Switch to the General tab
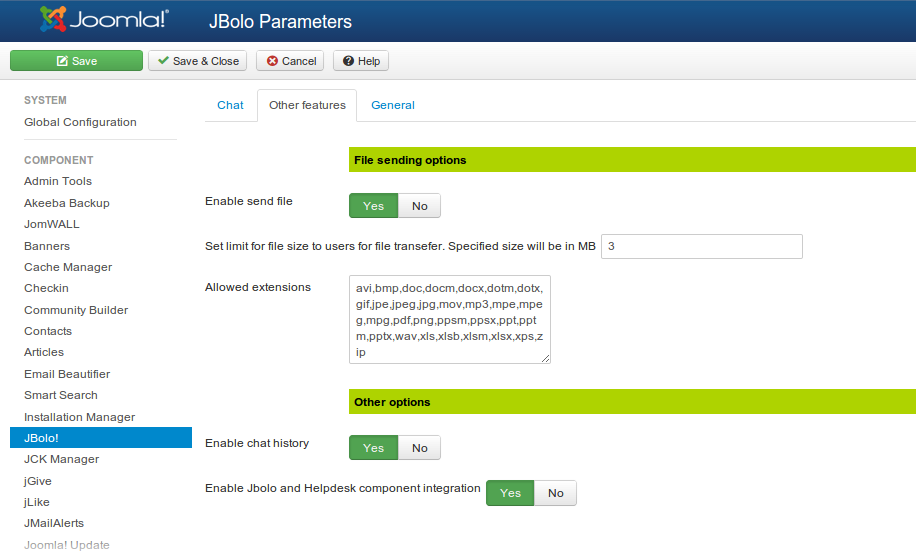 tap(392, 105)
